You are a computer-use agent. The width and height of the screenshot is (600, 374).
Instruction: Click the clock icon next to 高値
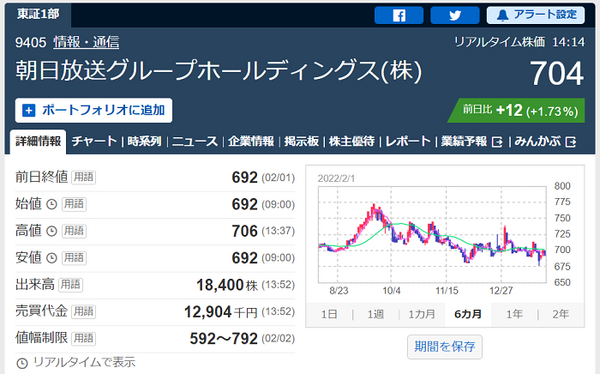coord(52,231)
